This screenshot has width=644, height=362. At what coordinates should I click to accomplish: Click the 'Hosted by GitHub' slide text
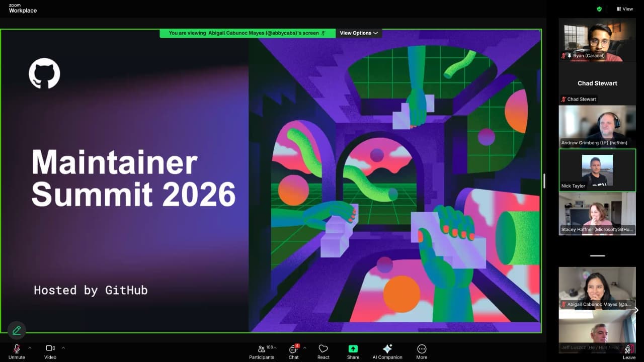(91, 290)
